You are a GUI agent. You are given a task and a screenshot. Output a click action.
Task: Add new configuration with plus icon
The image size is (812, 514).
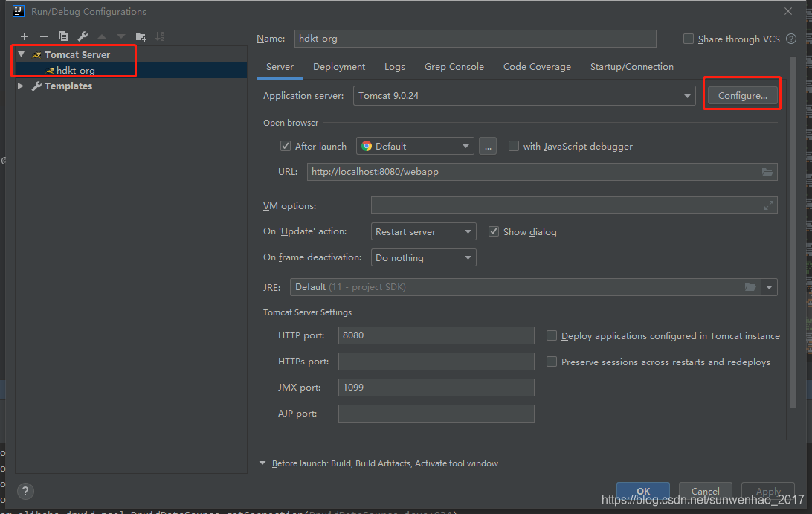25,36
